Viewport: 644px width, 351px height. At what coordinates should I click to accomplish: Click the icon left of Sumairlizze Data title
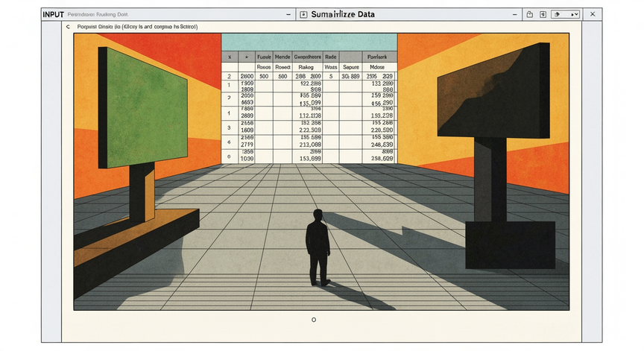[x=303, y=14]
